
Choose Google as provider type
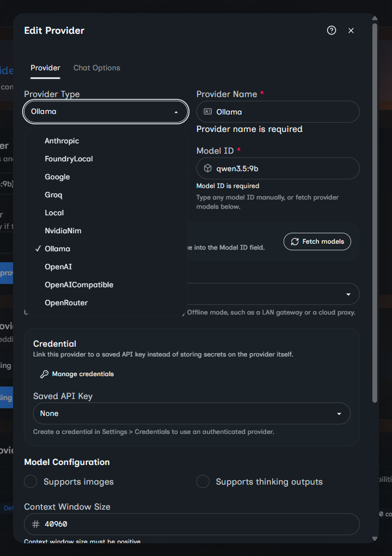pos(106,177)
